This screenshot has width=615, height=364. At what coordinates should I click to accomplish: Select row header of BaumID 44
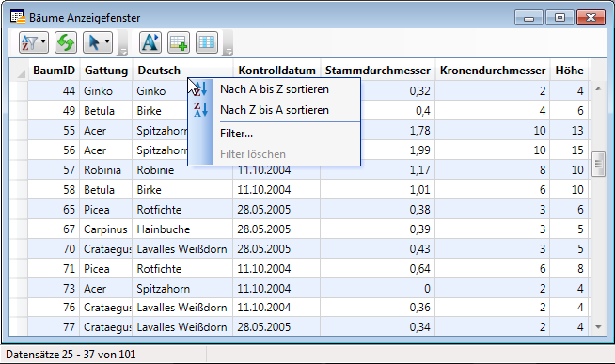[x=19, y=91]
